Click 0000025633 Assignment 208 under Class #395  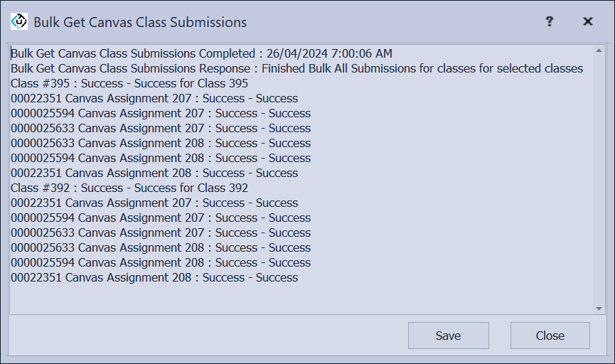(x=161, y=143)
